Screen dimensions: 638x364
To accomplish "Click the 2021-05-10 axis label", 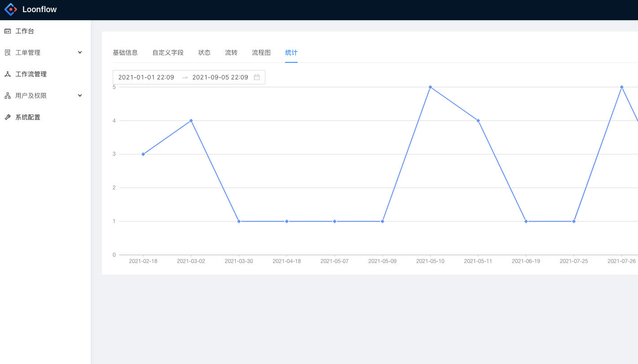I will tap(430, 261).
